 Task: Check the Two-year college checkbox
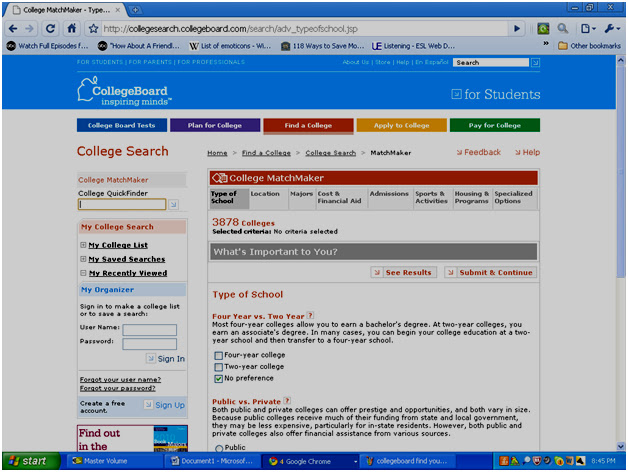(218, 367)
